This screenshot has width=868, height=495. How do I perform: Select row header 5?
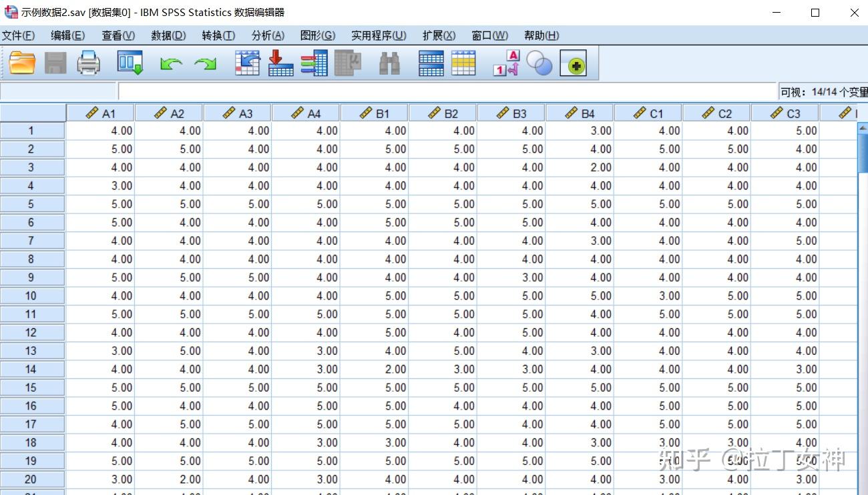pos(32,204)
